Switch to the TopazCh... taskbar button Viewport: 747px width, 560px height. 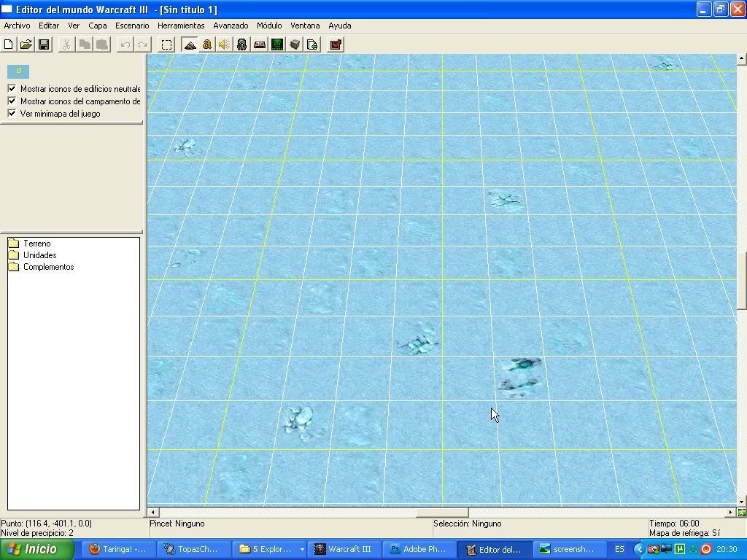point(193,550)
